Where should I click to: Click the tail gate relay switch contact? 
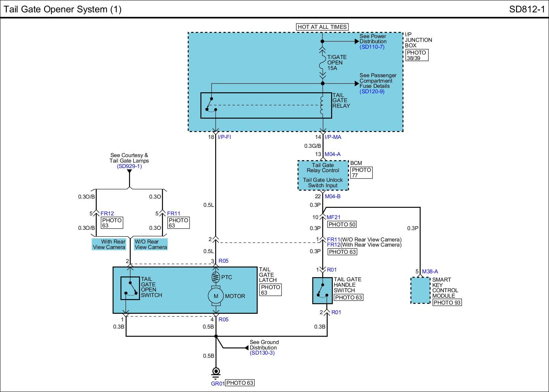(x=211, y=105)
